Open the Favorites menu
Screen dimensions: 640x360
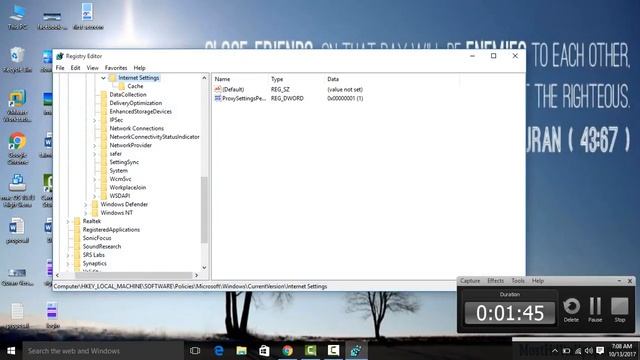116,68
